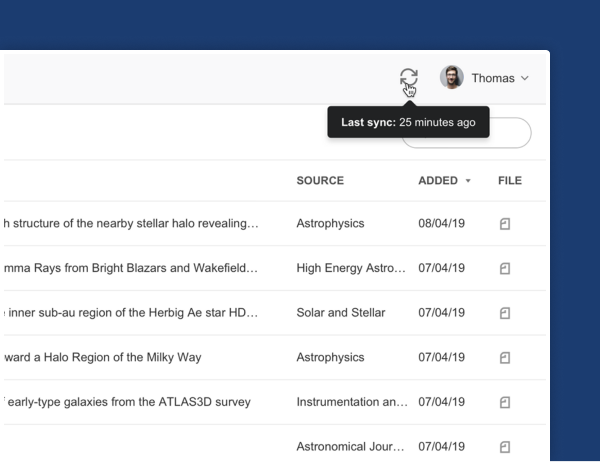This screenshot has height=462, width=600.
Task: Open paper about Bright Blazars and Wakefield
Action: (130, 267)
